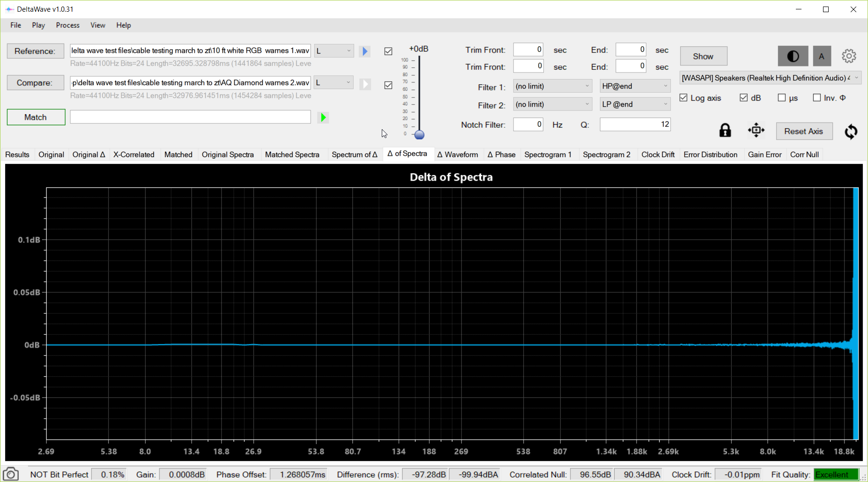The width and height of the screenshot is (868, 482).
Task: Click the Reference: button
Action: pos(36,51)
